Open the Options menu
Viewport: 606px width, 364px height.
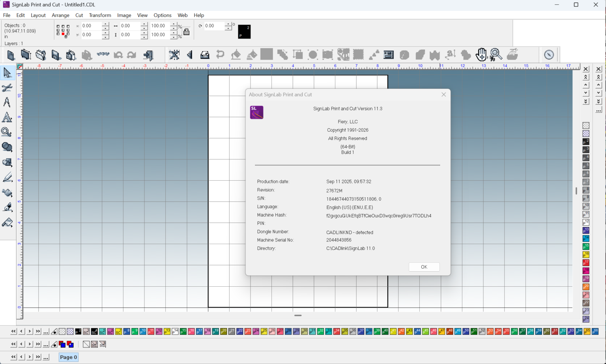point(163,15)
